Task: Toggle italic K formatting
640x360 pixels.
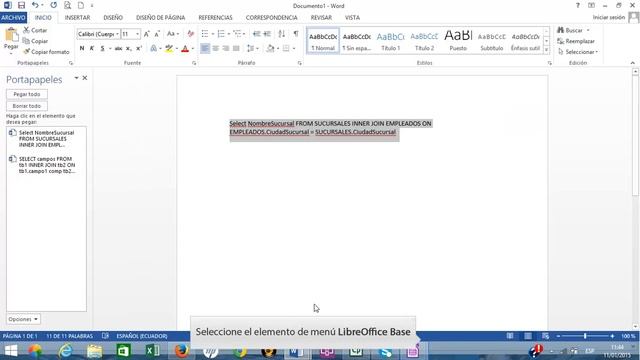Action: coord(92,49)
